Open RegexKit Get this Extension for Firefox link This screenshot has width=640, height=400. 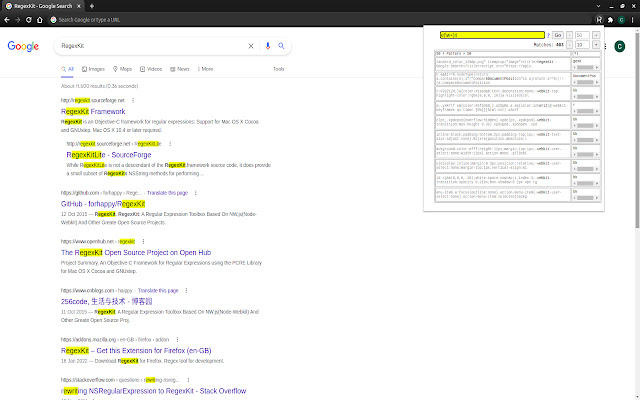(136, 351)
